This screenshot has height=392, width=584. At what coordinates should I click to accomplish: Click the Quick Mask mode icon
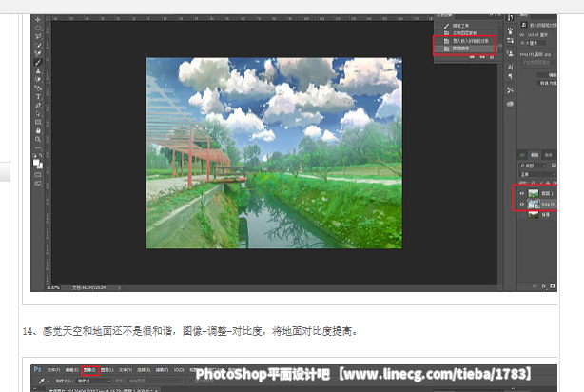(38, 174)
